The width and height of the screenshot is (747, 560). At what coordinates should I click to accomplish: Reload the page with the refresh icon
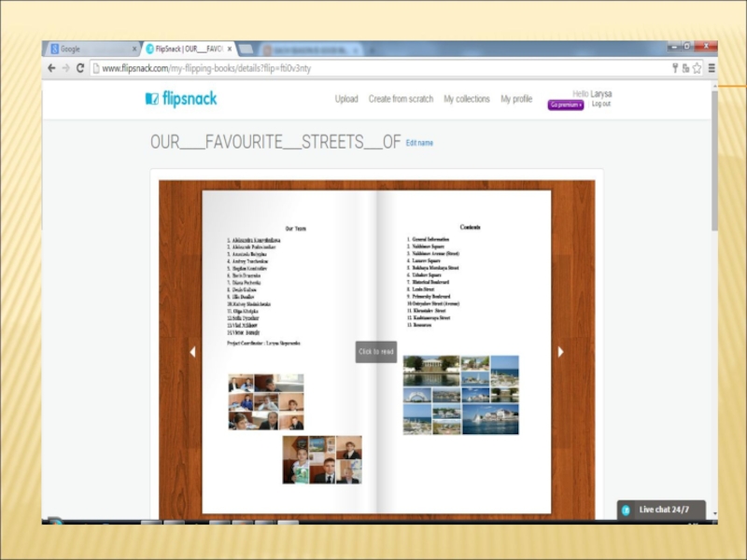(80, 68)
